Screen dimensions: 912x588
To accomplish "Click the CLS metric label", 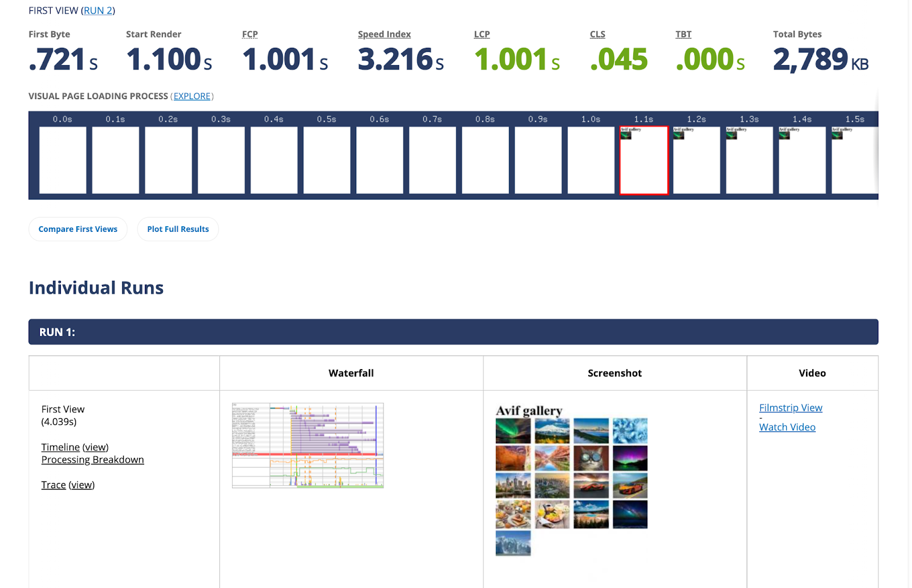I will coord(597,34).
